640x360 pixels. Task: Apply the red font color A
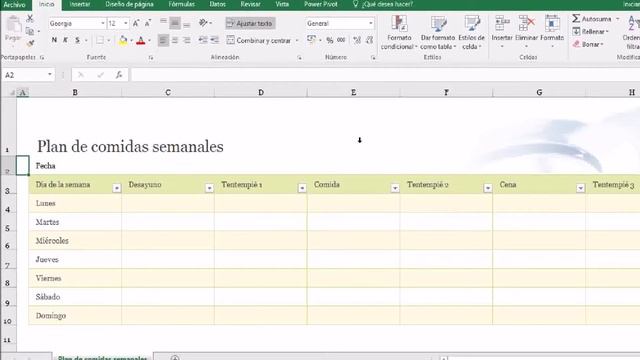140,40
